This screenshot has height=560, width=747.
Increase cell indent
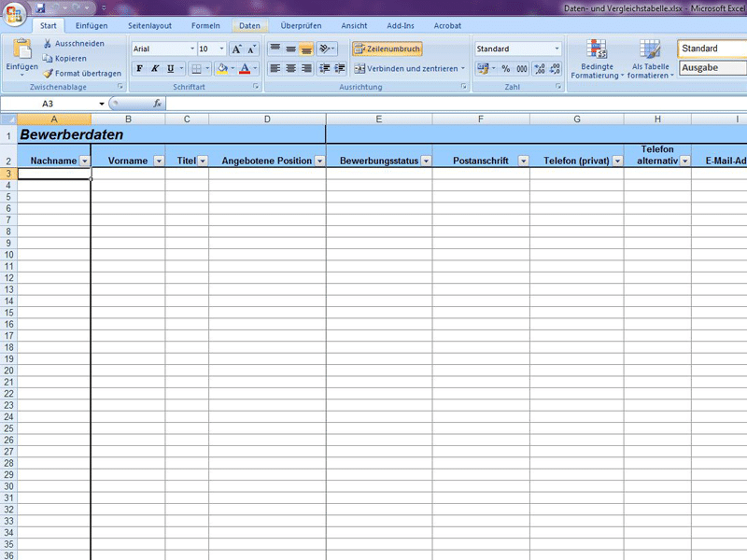(340, 68)
